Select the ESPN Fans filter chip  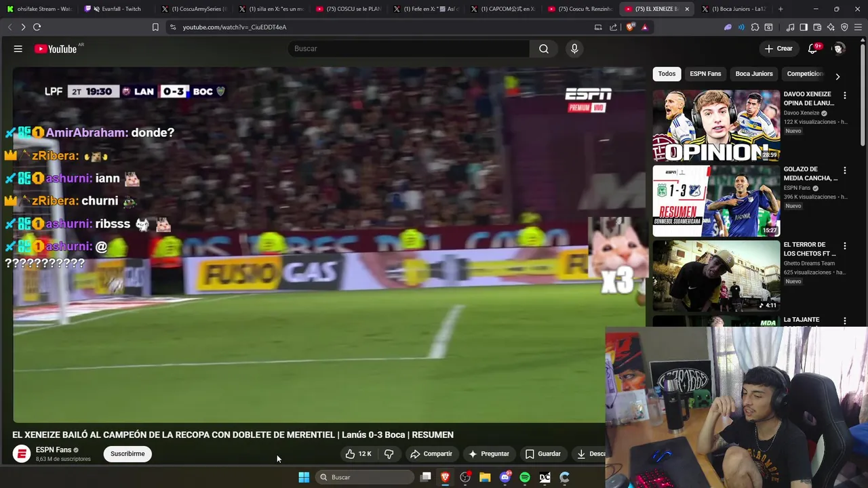coord(705,74)
